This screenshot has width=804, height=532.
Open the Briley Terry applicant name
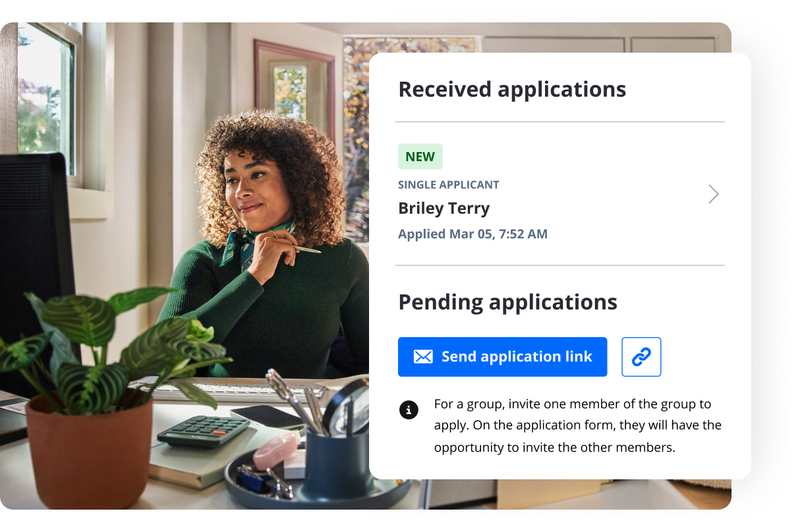click(x=444, y=209)
